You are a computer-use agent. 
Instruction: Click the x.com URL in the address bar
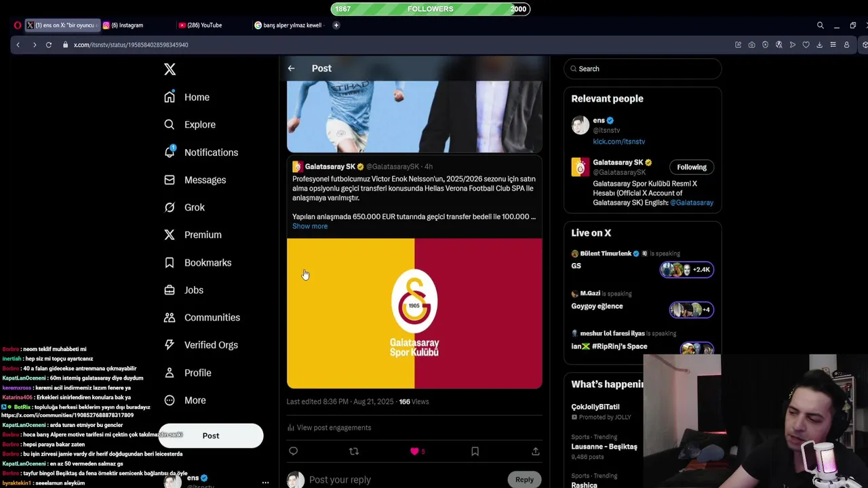(x=131, y=45)
